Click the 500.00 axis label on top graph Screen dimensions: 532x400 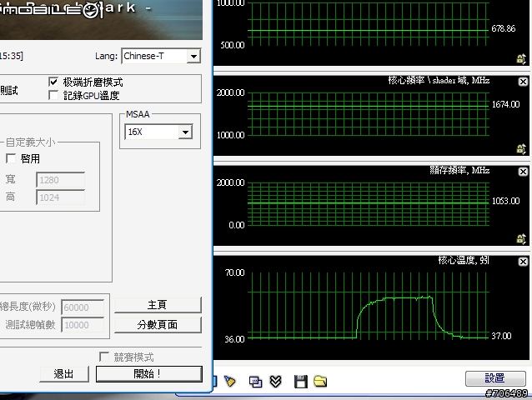232,45
